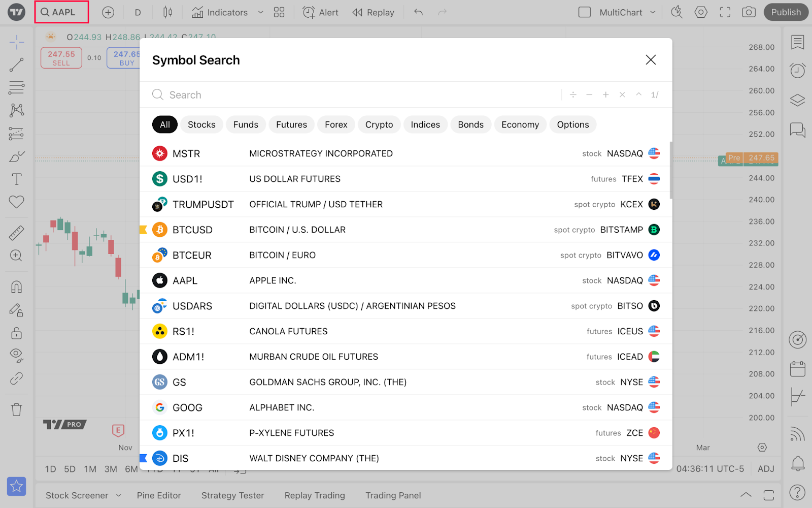Toggle stay in drawing mode

[17, 310]
